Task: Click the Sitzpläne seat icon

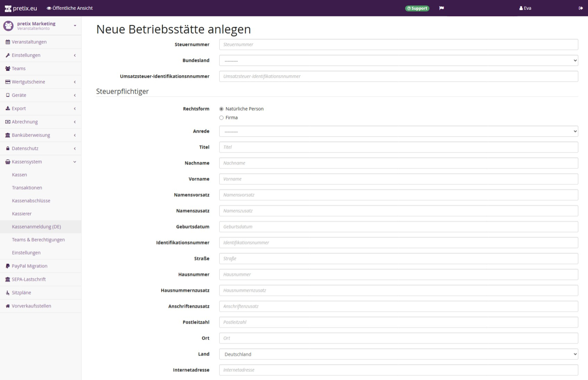Action: click(x=8, y=293)
